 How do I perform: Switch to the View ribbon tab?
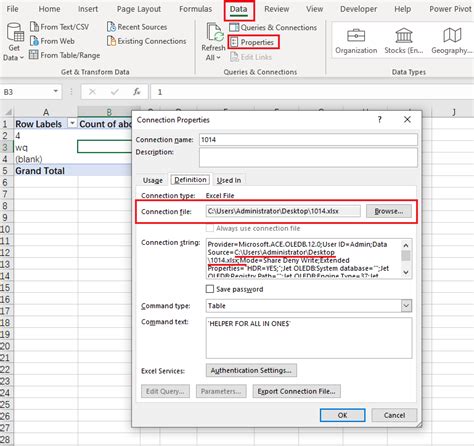click(314, 9)
